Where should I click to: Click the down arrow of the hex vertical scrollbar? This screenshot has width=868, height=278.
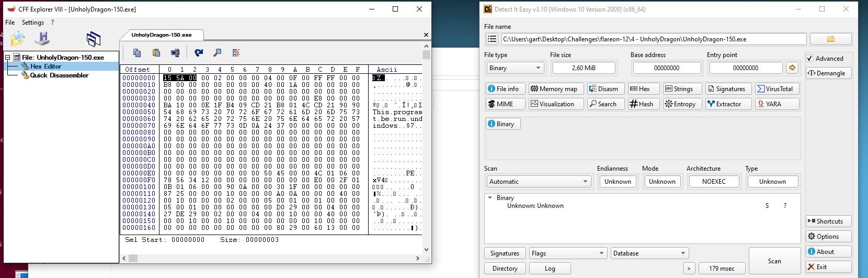tap(427, 250)
